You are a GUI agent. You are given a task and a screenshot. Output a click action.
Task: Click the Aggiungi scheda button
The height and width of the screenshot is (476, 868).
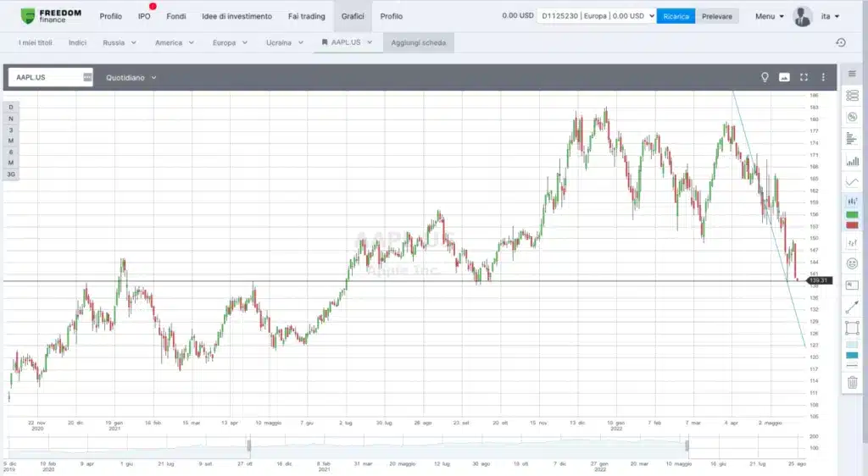(419, 42)
